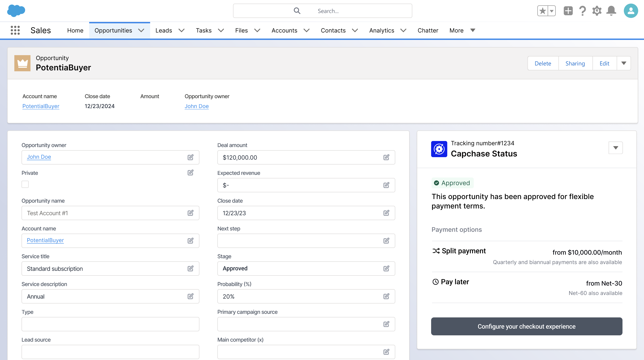This screenshot has height=360, width=644.
Task: Click the Approved status badge
Action: point(452,183)
